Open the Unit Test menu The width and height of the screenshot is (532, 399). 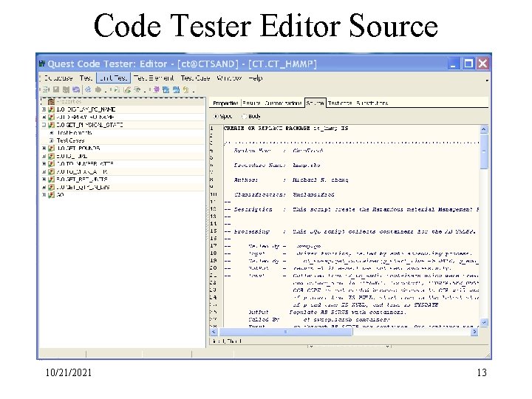click(x=113, y=78)
